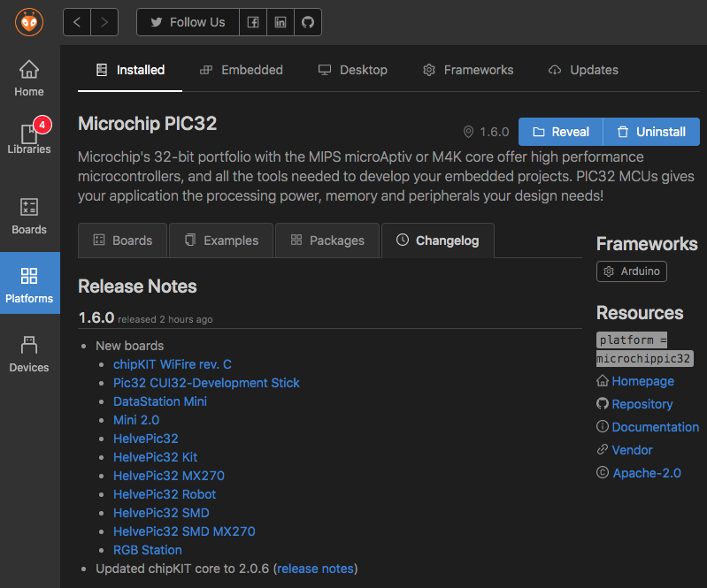Click the Follow Us Twitter button
This screenshot has height=588, width=707.
click(x=188, y=22)
